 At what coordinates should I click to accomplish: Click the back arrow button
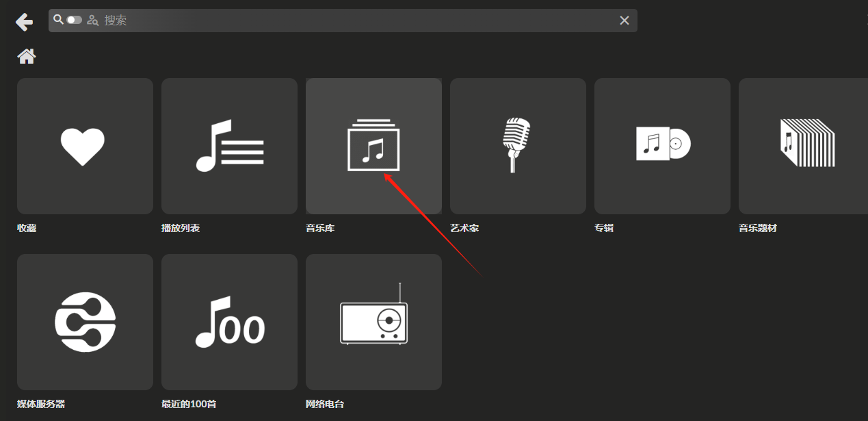click(x=24, y=22)
